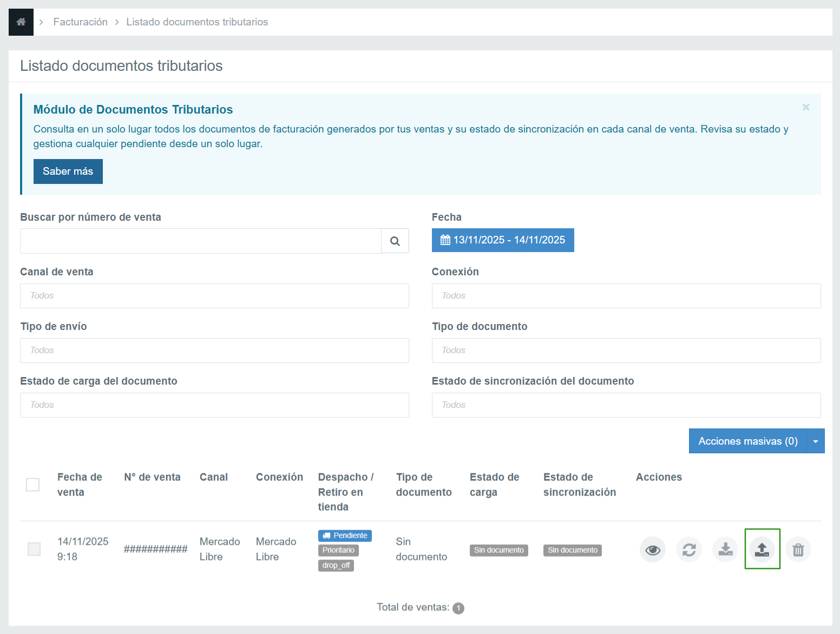Open the date range picker 13/11/2025 - 14/11/2025
840x634 pixels.
click(503, 240)
